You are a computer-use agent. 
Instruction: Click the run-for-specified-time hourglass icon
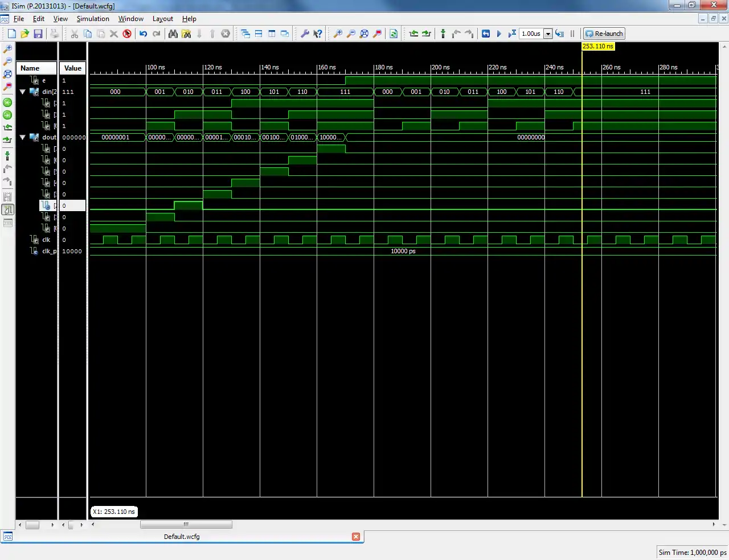click(x=512, y=34)
